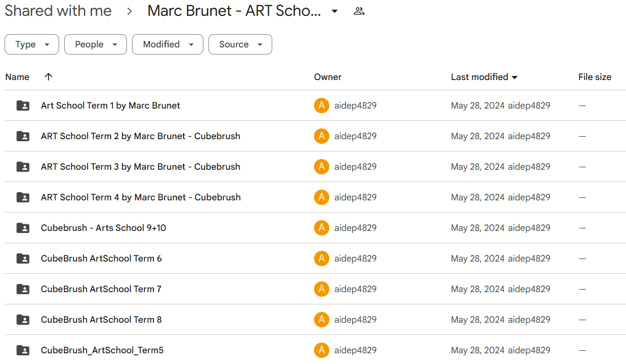Open the Type filter dropdown

pyautogui.click(x=32, y=44)
